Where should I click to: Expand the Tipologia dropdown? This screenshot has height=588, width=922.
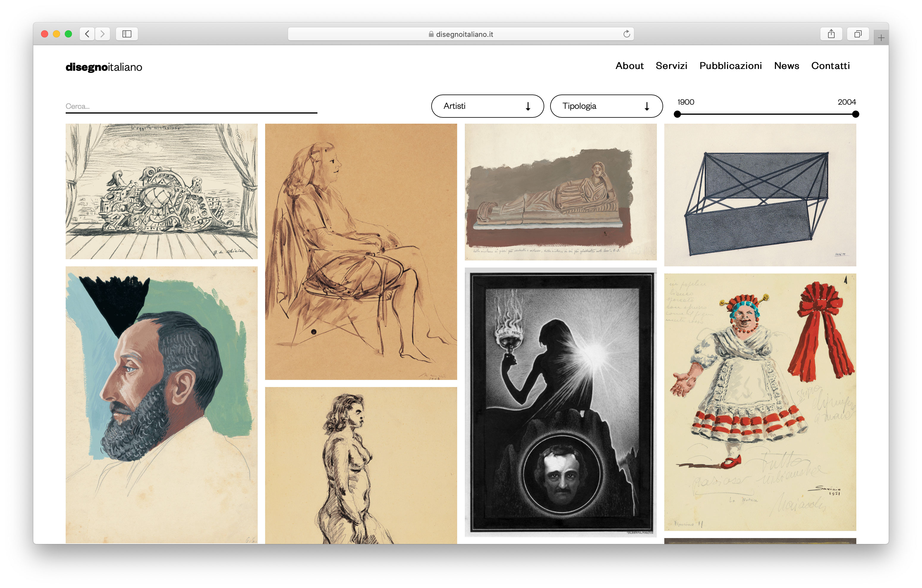point(607,106)
